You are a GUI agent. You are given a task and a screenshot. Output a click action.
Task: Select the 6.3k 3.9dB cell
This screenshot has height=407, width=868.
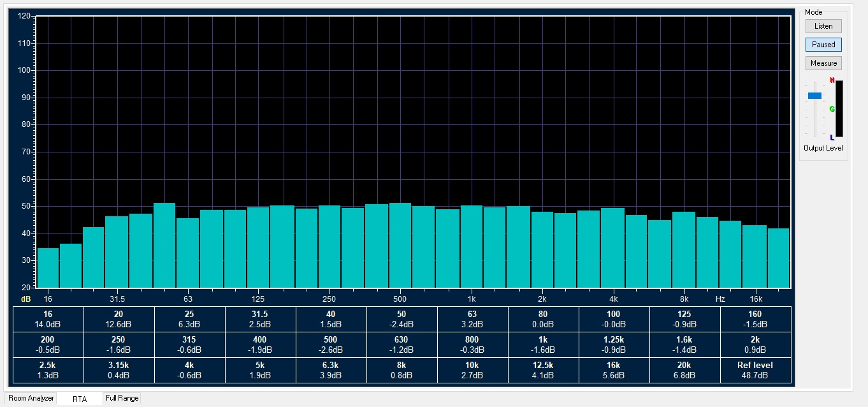331,370
